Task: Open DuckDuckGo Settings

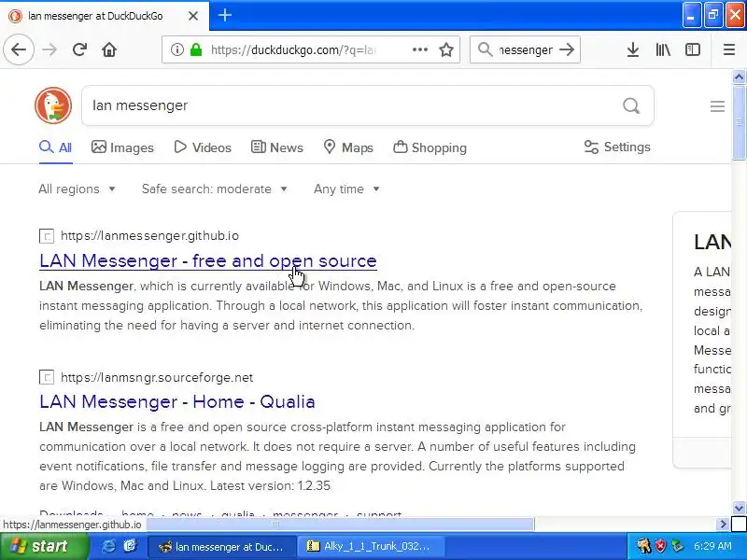Action: (617, 147)
